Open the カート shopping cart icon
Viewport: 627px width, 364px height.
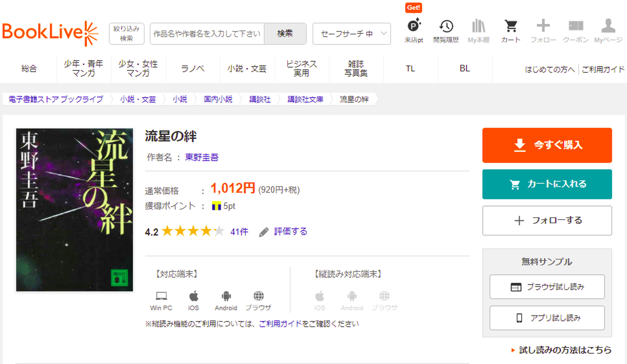(x=511, y=31)
